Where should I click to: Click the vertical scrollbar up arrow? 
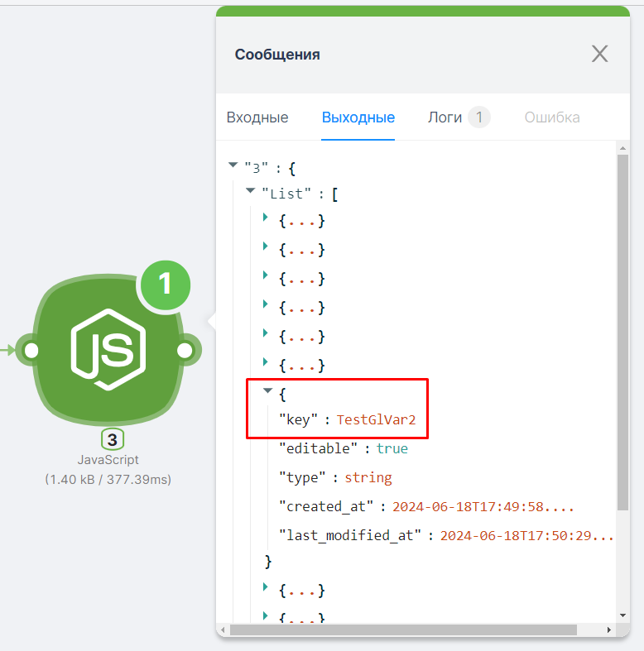coord(622,148)
